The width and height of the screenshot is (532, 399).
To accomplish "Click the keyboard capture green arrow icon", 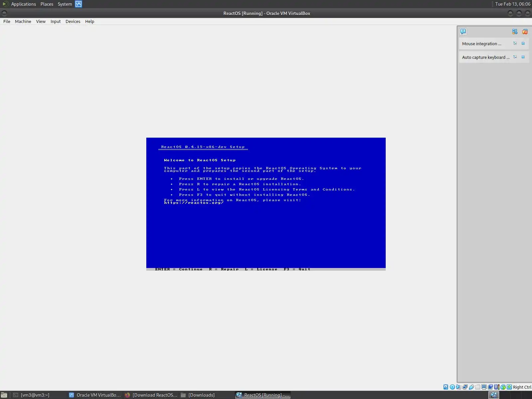I will 509,387.
